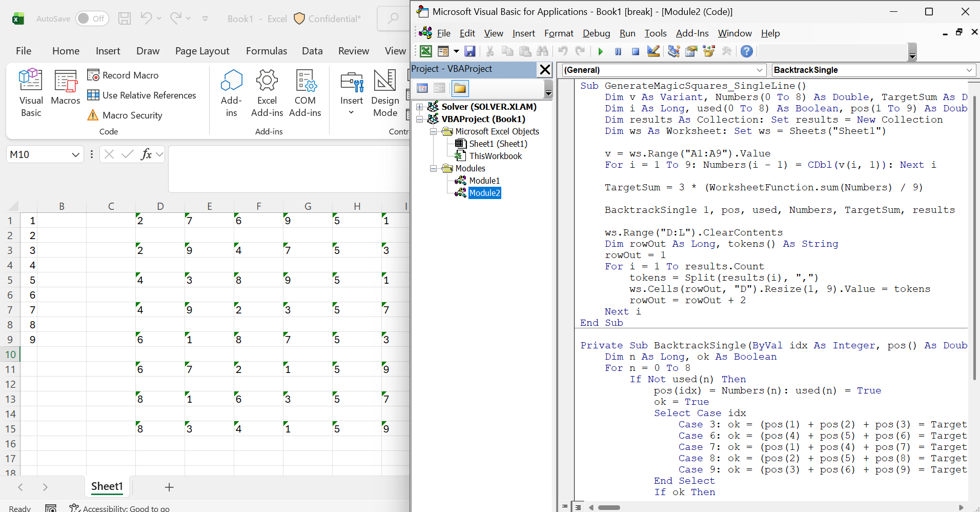The width and height of the screenshot is (980, 512).
Task: Click the Record Macro button
Action: (x=123, y=75)
